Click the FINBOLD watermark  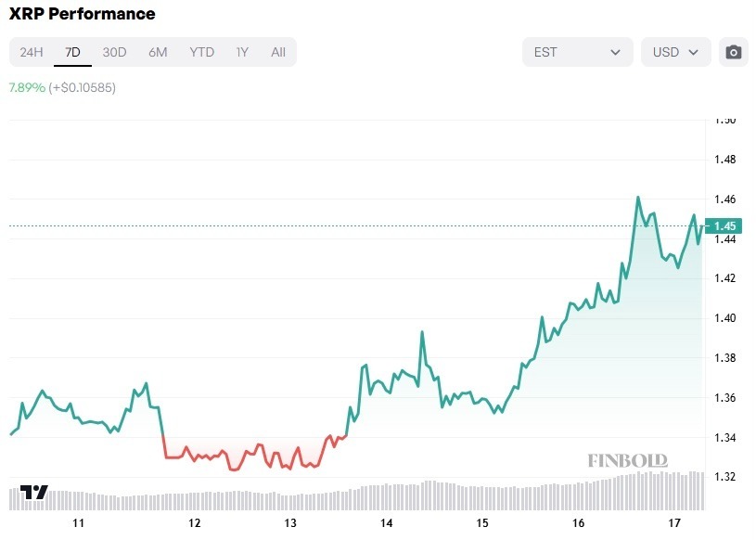point(626,460)
